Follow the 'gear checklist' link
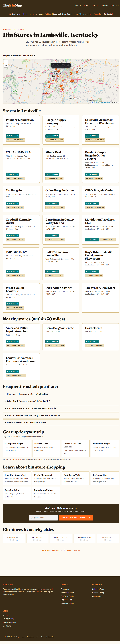This screenshot has height=644, width=120. point(16,460)
